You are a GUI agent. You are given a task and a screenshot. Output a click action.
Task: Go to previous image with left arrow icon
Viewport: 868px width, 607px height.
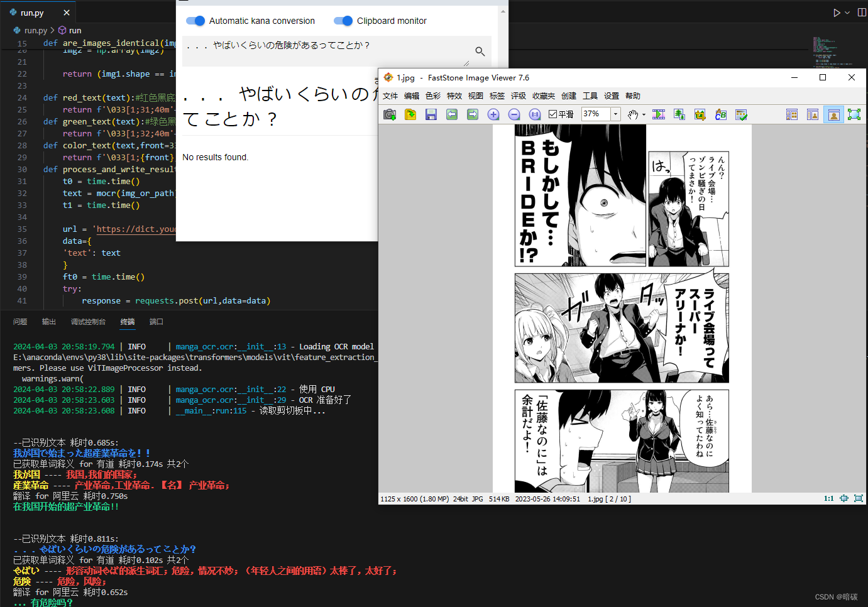click(x=452, y=114)
